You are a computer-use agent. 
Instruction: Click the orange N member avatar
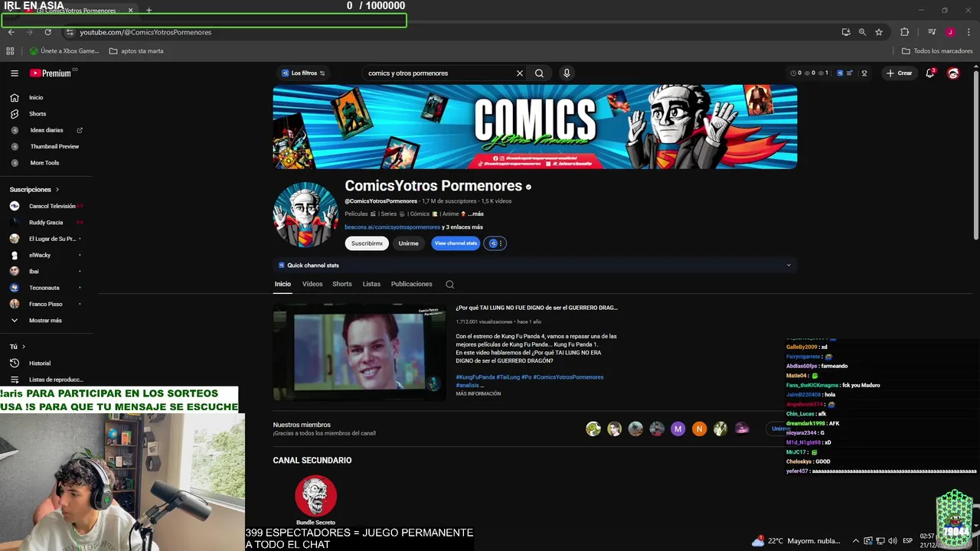[x=699, y=429]
